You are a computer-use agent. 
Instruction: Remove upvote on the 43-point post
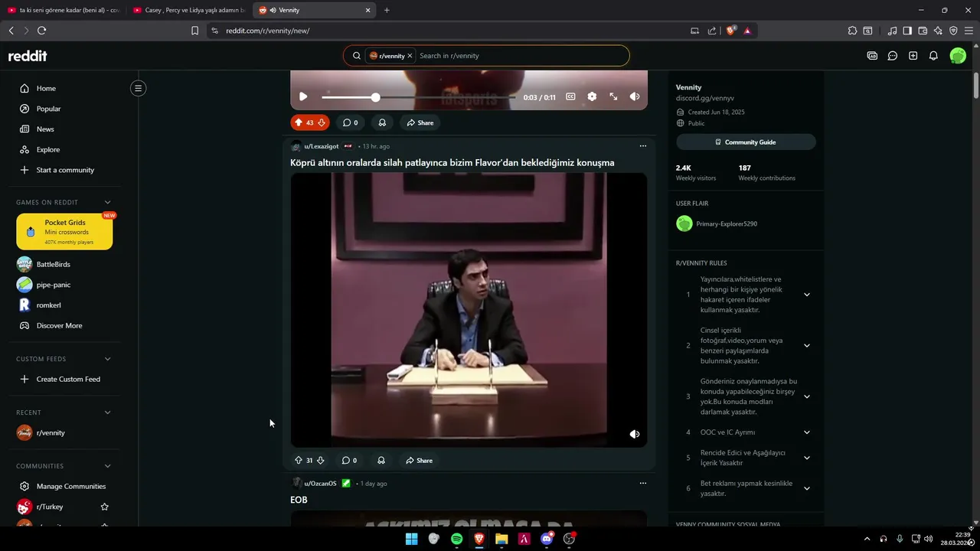point(299,122)
